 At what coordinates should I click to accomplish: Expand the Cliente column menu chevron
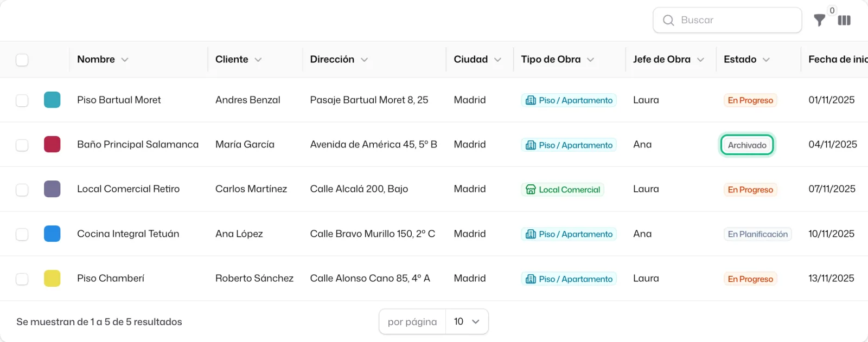(258, 60)
